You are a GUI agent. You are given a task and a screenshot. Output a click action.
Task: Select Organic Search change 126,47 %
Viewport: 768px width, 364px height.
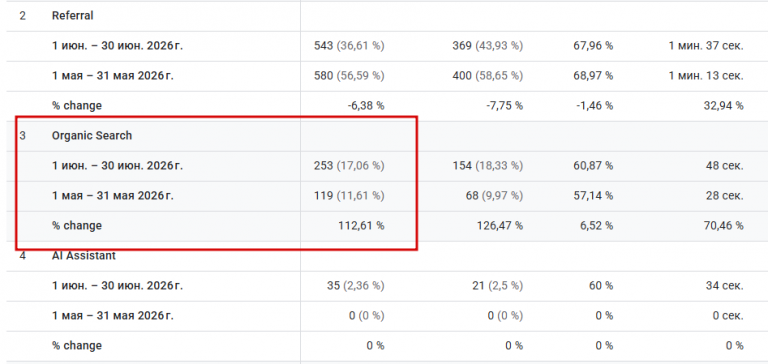(500, 226)
